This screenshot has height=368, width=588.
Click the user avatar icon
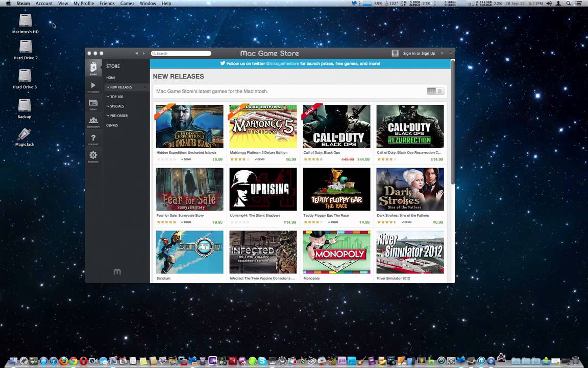point(395,53)
